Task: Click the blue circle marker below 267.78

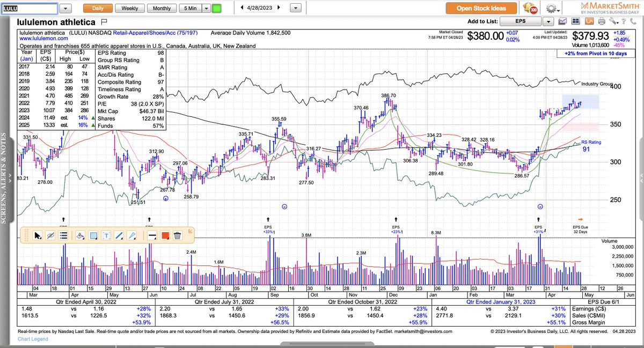Action: [166, 198]
